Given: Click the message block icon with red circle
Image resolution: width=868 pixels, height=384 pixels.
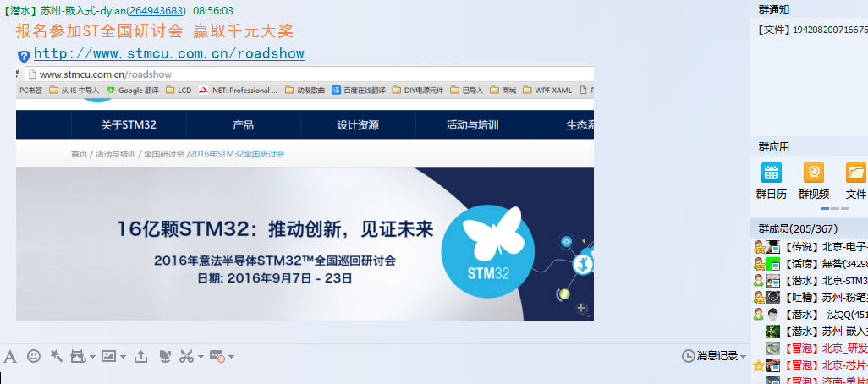Looking at the screenshot, I should tap(217, 357).
